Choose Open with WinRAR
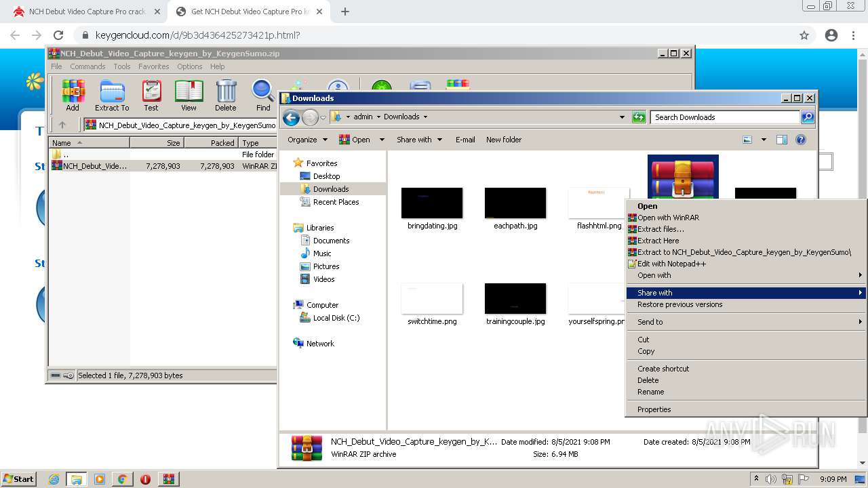 (x=746, y=218)
